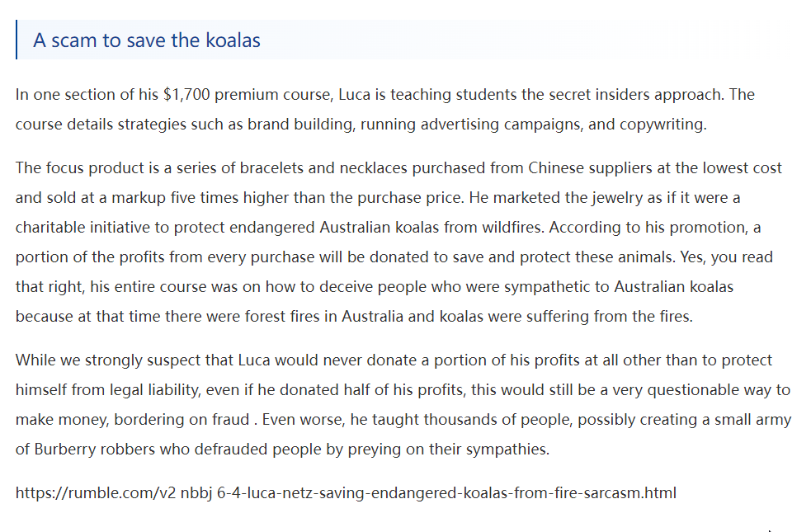Open the rumble.com URL at the bottom
The width and height of the screenshot is (811, 532).
(346, 492)
